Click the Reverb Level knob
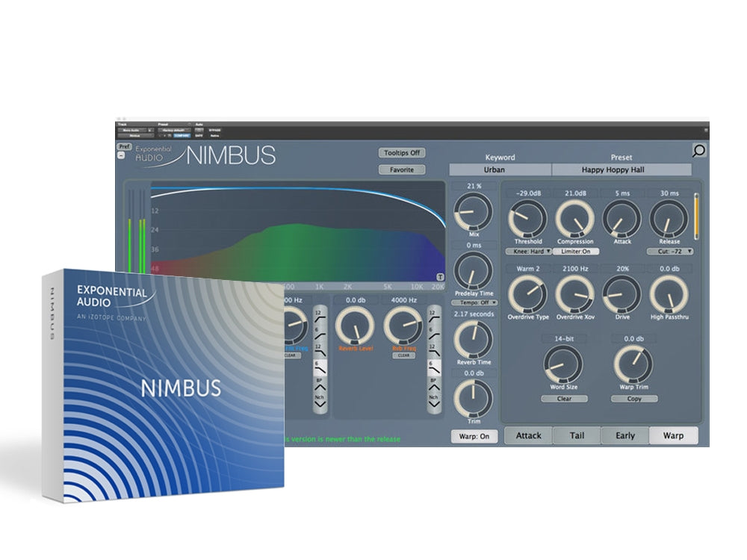The height and width of the screenshot is (560, 747). click(355, 325)
